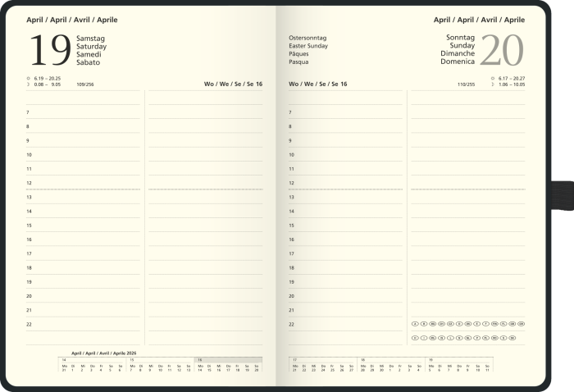Click the left page April month header
Image resolution: width=574 pixels, height=392 pixels.
pyautogui.click(x=71, y=19)
